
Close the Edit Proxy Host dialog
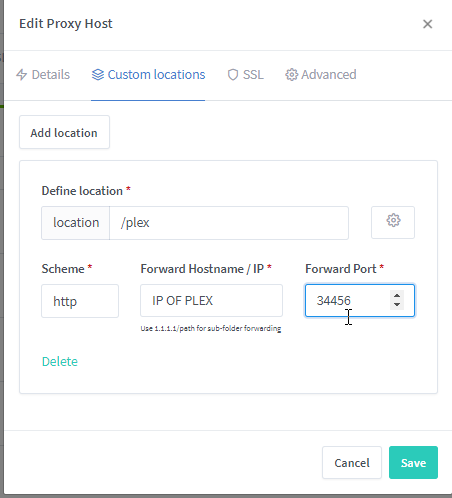pos(427,24)
